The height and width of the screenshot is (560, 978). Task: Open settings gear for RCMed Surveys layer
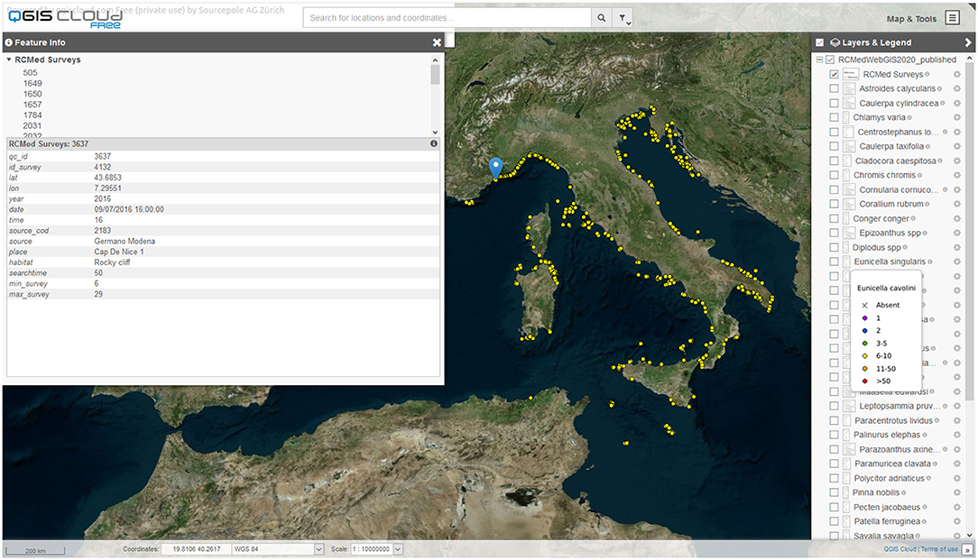[956, 74]
